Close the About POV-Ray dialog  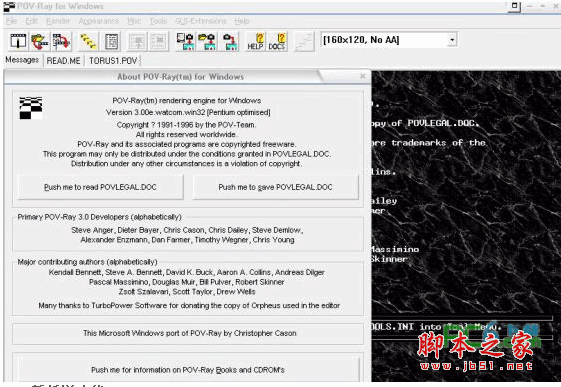(362, 76)
